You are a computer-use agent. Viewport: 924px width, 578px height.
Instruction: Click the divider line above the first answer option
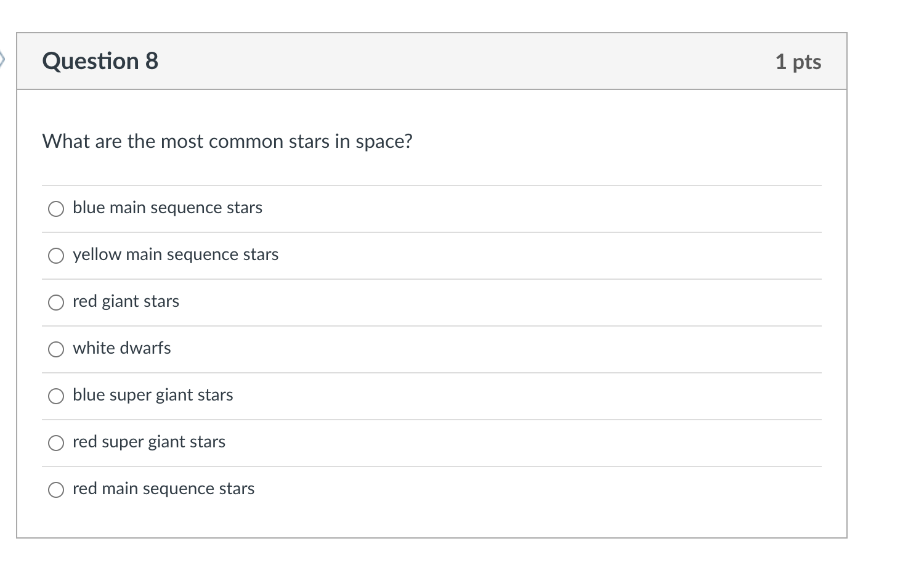[x=431, y=185]
